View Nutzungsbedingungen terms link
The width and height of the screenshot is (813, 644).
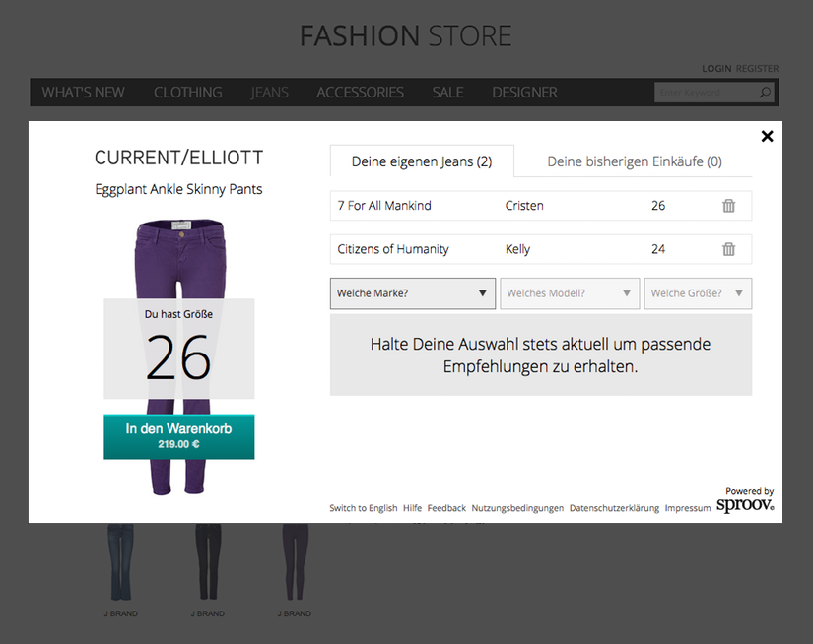517,508
